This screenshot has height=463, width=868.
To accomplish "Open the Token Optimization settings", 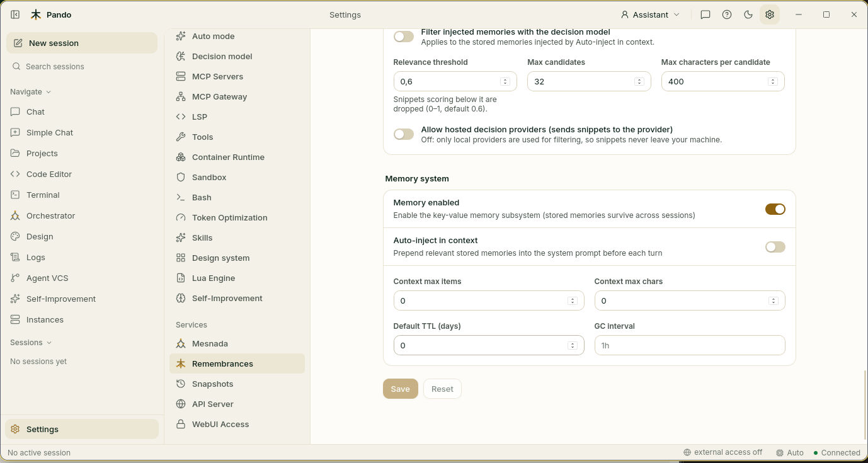I will pyautogui.click(x=237, y=217).
